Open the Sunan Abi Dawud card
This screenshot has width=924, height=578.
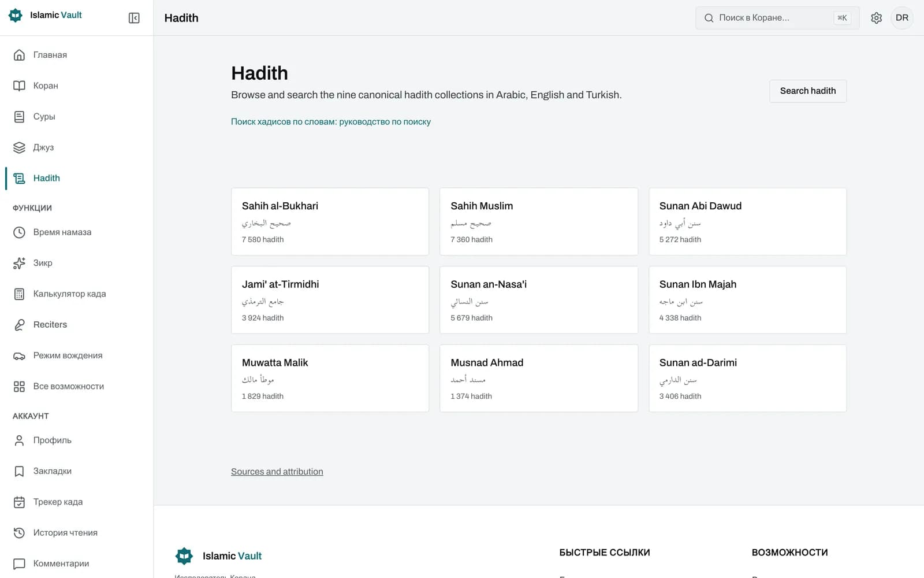click(x=747, y=221)
